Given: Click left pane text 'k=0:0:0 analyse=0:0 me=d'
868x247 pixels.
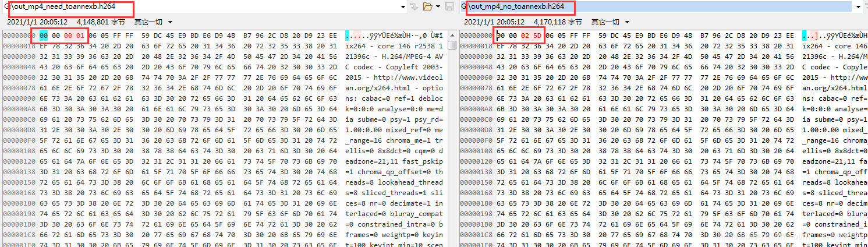Looking at the screenshot, I should point(394,109).
